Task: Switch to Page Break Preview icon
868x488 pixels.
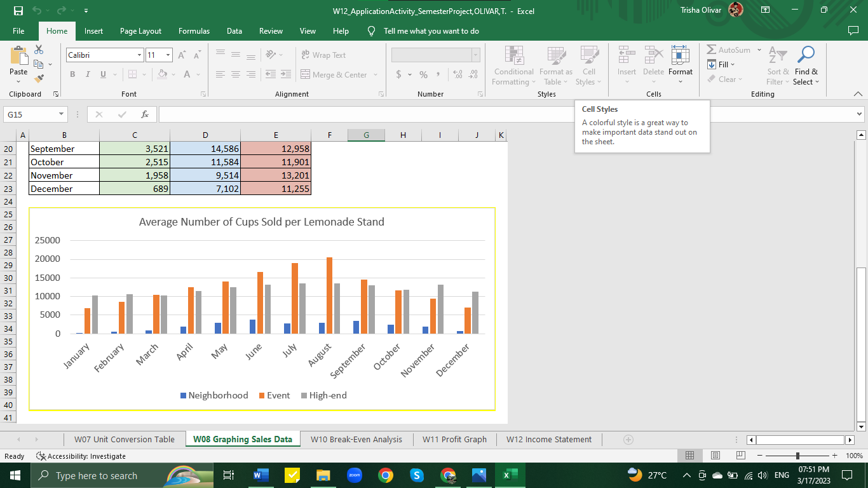Action: [x=740, y=456]
